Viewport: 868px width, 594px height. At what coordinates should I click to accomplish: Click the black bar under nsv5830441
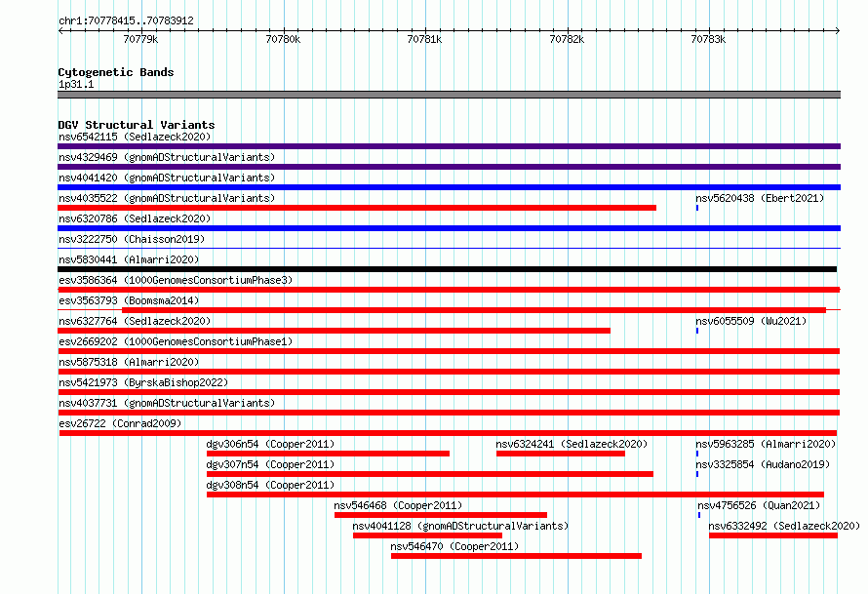(x=448, y=269)
